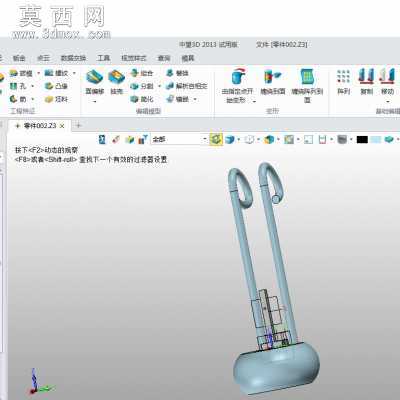Open the 移动 (Move) tool
The width and height of the screenshot is (400, 400).
point(387,82)
